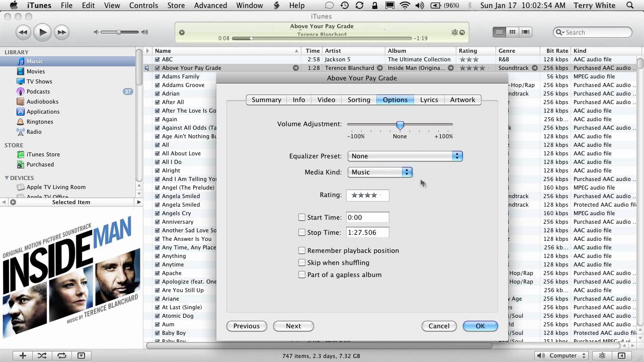Enable the Stop Time checkbox
The image size is (644, 362).
(302, 232)
